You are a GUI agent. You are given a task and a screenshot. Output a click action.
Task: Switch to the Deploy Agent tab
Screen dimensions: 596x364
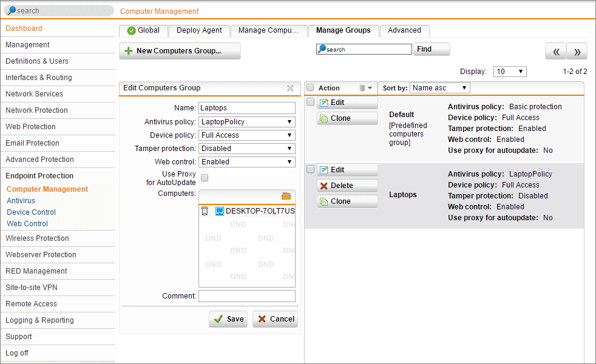[x=199, y=30]
